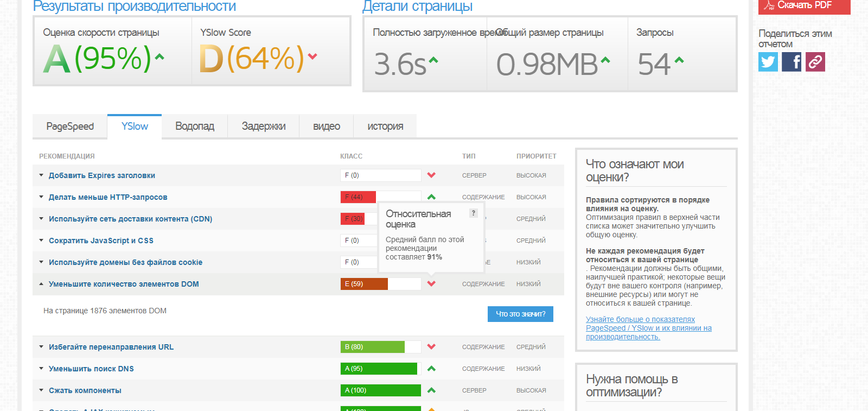Open the история tab
This screenshot has width=868, height=411.
click(x=385, y=127)
